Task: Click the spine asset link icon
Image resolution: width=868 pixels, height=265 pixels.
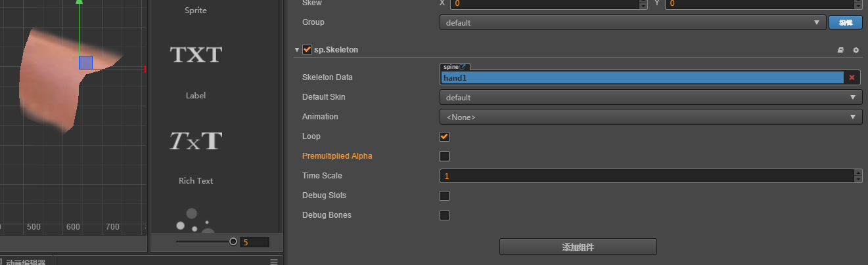Action: coord(463,67)
